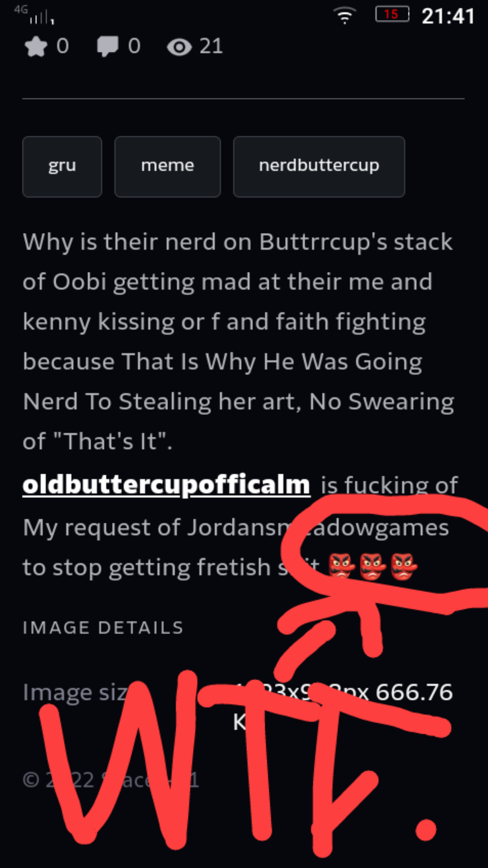Tap the IMAGE DETAILS heading
The image size is (488, 868).
pyautogui.click(x=103, y=628)
